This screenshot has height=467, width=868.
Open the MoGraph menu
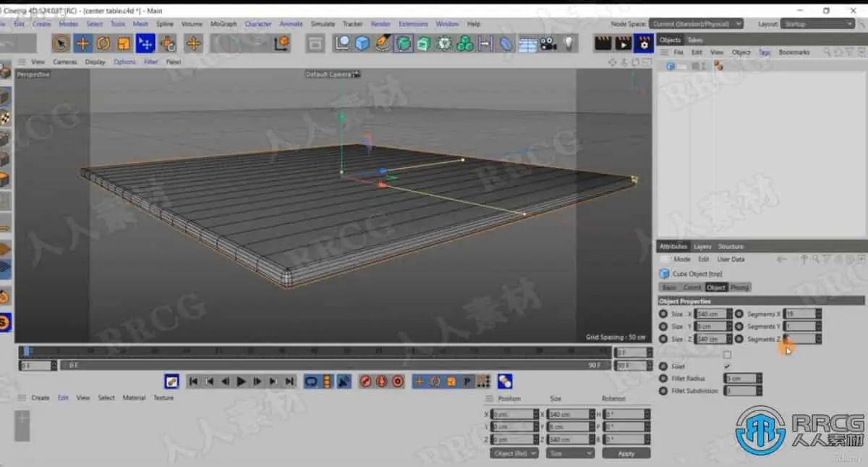click(224, 24)
